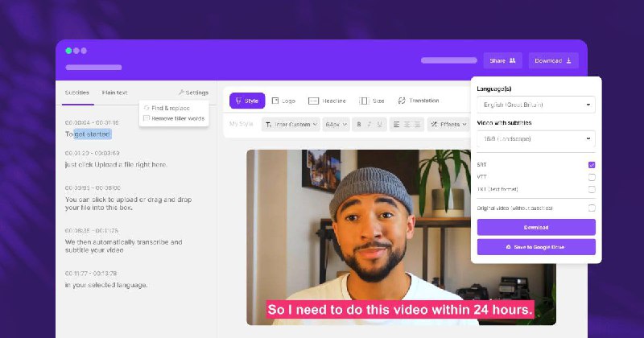The image size is (644, 338).
Task: Toggle bold text formatting
Action: tap(358, 125)
